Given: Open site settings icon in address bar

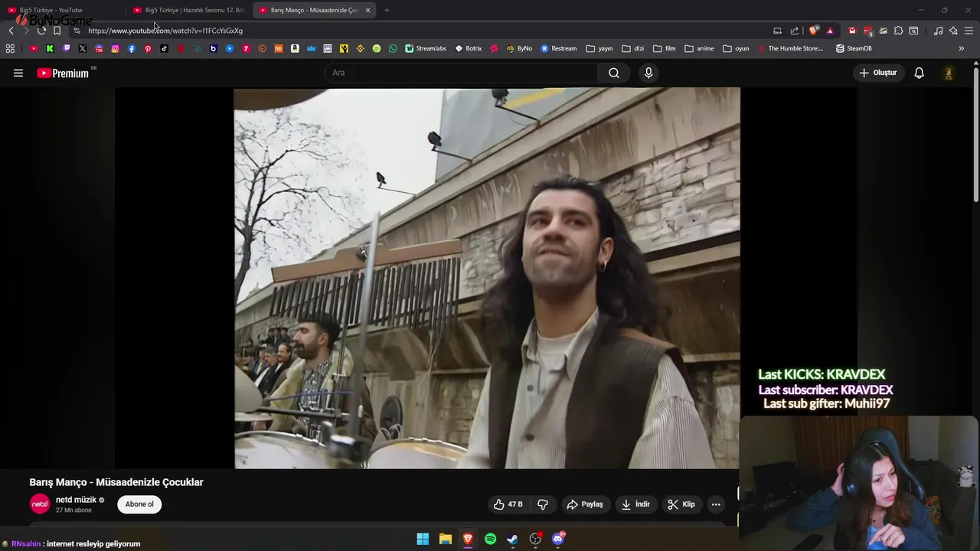Looking at the screenshot, I should point(77,31).
